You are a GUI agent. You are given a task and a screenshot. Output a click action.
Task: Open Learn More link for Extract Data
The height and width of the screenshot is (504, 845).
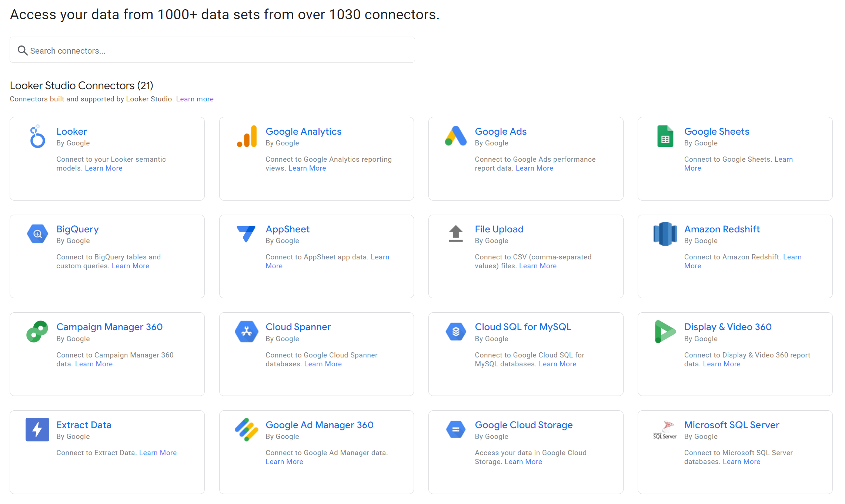tap(158, 453)
